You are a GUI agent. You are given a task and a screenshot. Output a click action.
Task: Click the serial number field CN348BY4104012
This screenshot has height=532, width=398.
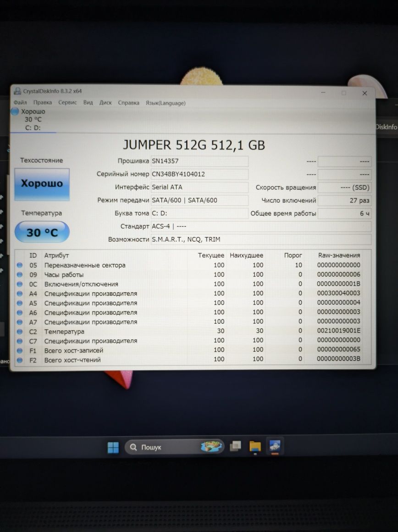click(199, 174)
